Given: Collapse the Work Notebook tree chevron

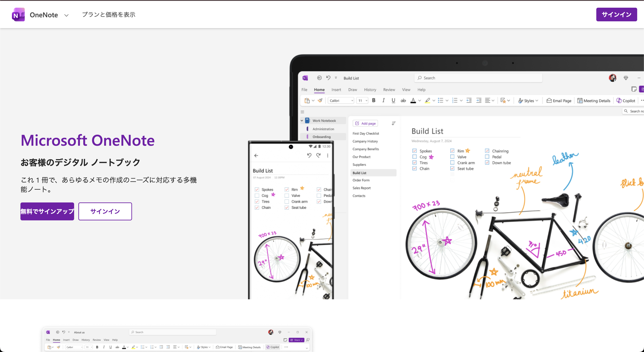Looking at the screenshot, I should click(302, 121).
